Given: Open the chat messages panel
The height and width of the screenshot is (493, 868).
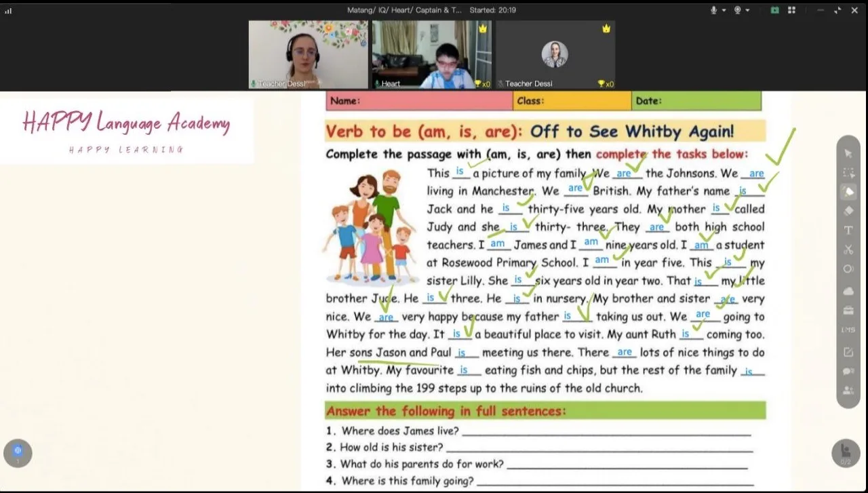Looking at the screenshot, I should point(848,372).
